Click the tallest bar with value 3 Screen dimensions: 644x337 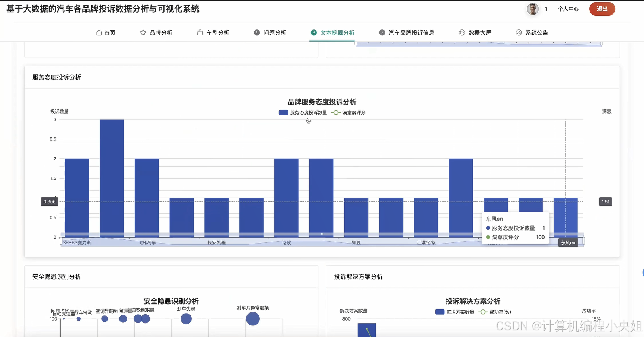pos(112,178)
